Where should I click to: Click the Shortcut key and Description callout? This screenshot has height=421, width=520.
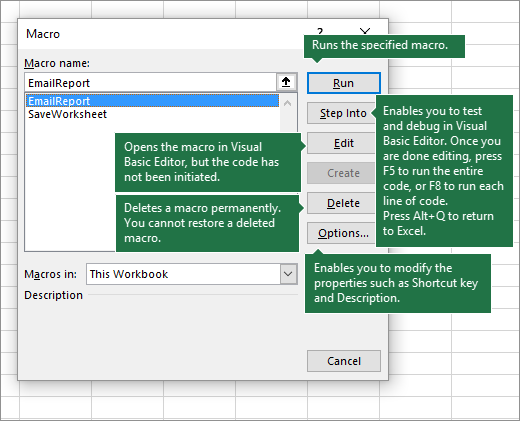pyautogui.click(x=398, y=283)
